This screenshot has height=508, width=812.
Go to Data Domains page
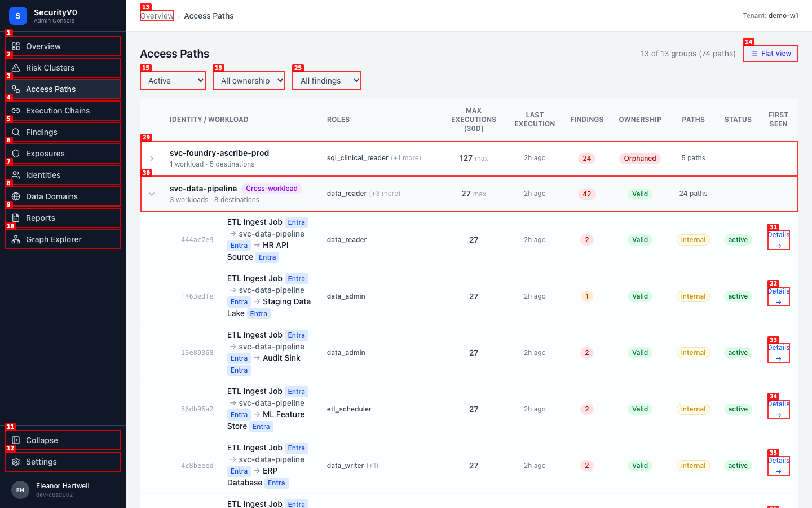(63, 196)
